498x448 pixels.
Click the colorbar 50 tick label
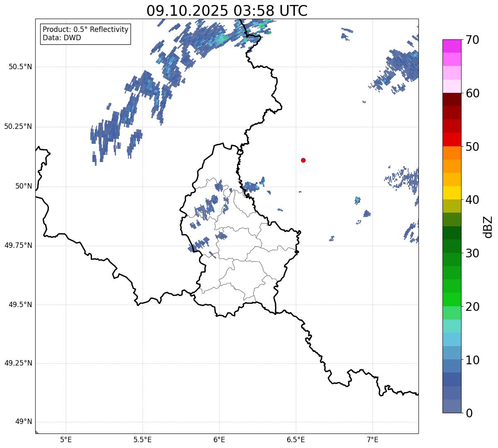[472, 147]
